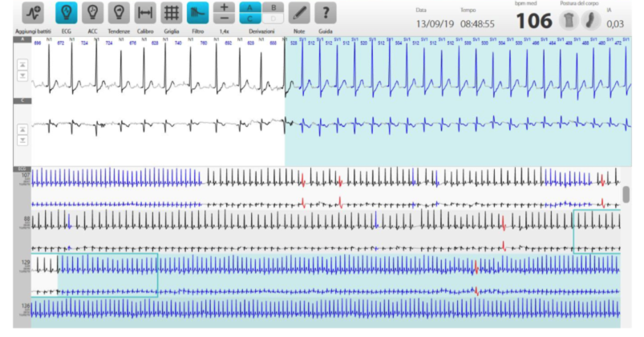Click the Derivazioni label
Image resolution: width=644 pixels, height=337 pixels.
pyautogui.click(x=261, y=31)
